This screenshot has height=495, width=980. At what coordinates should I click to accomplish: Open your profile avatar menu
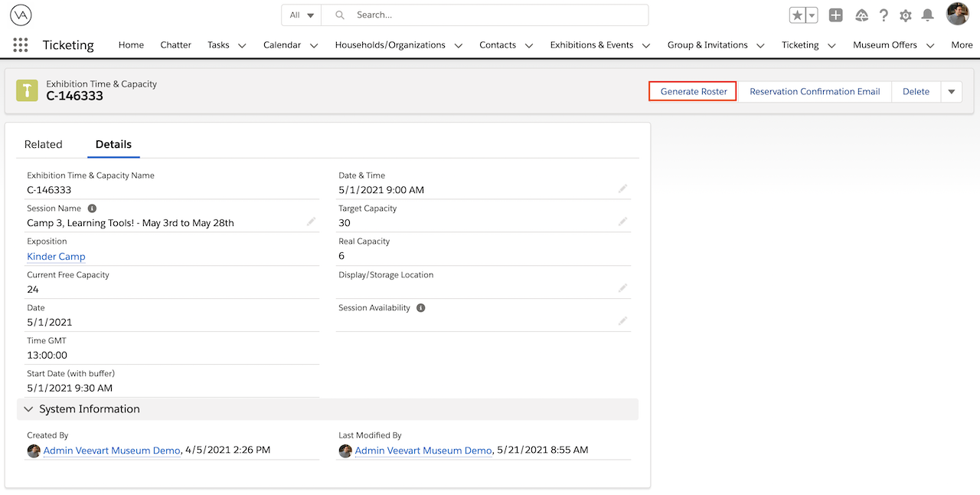coord(957,14)
